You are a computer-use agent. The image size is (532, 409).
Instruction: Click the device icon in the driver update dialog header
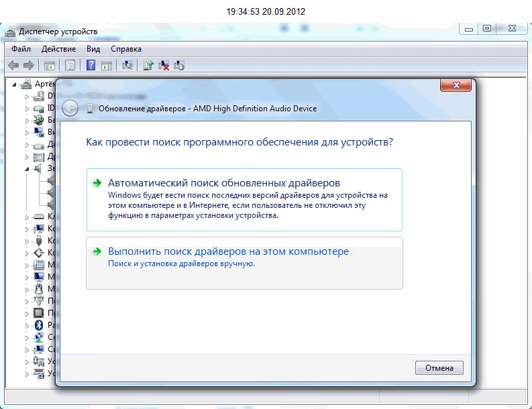click(90, 109)
